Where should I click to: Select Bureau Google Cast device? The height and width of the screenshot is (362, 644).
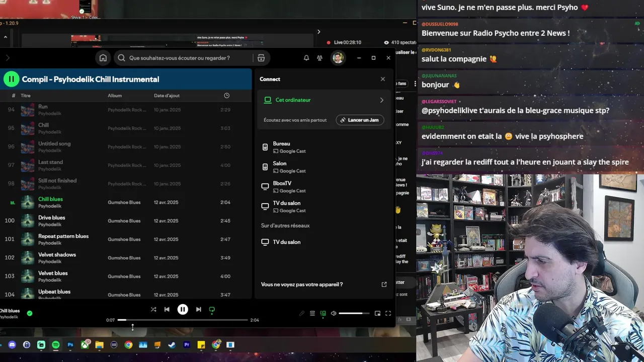click(x=324, y=147)
